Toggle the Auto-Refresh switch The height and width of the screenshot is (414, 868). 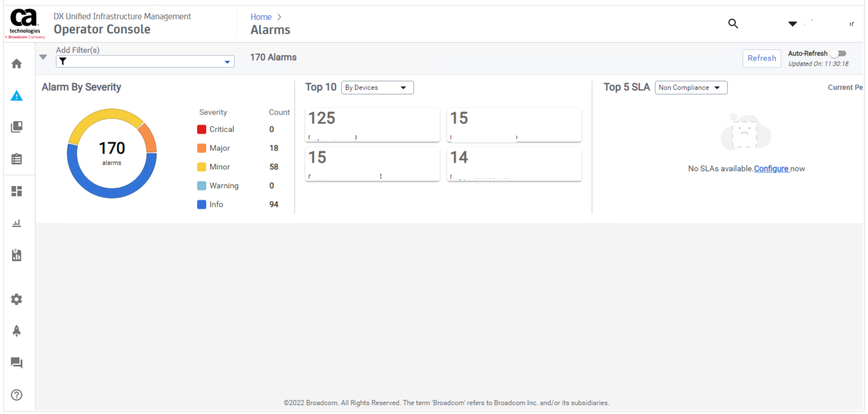coord(839,54)
